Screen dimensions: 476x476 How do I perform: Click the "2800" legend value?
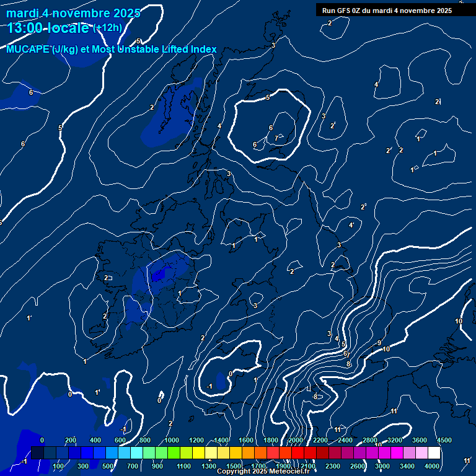click(x=370, y=440)
